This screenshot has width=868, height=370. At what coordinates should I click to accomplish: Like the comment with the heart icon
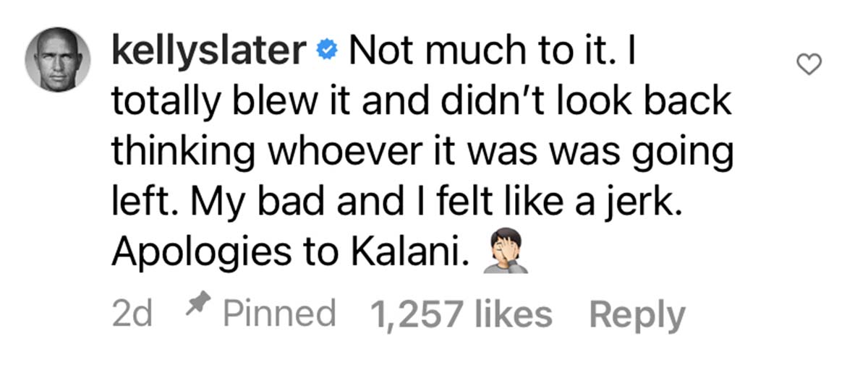[809, 65]
